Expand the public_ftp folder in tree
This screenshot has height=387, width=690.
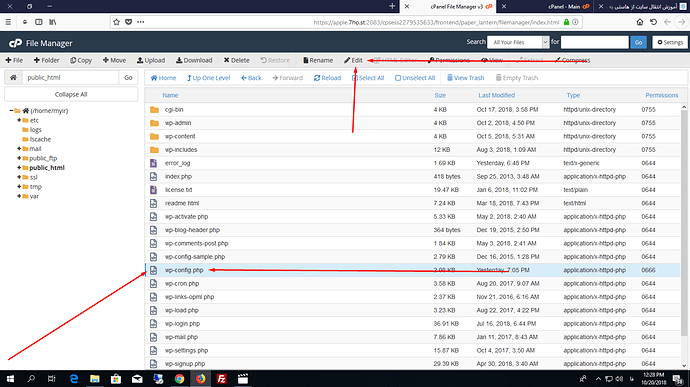19,158
